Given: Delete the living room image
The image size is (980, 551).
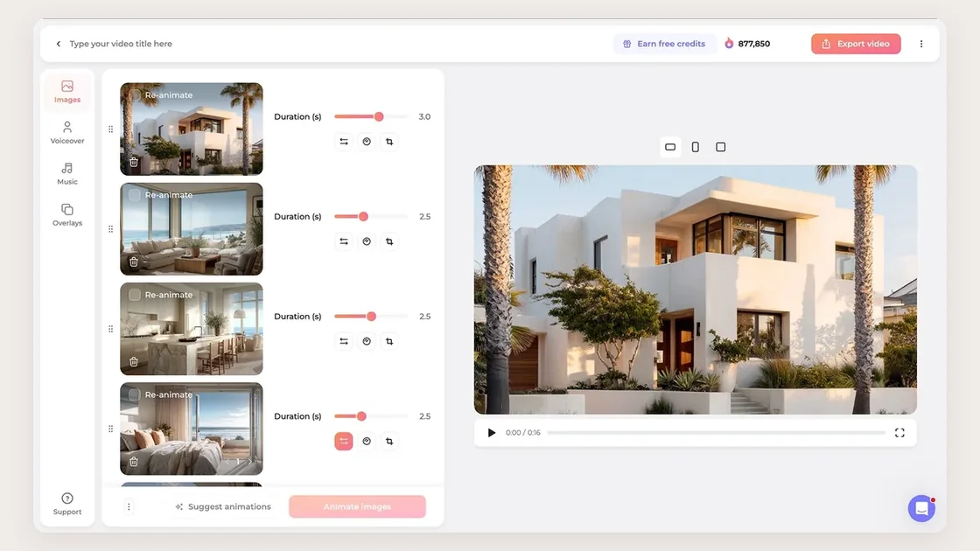Looking at the screenshot, I should tap(134, 262).
